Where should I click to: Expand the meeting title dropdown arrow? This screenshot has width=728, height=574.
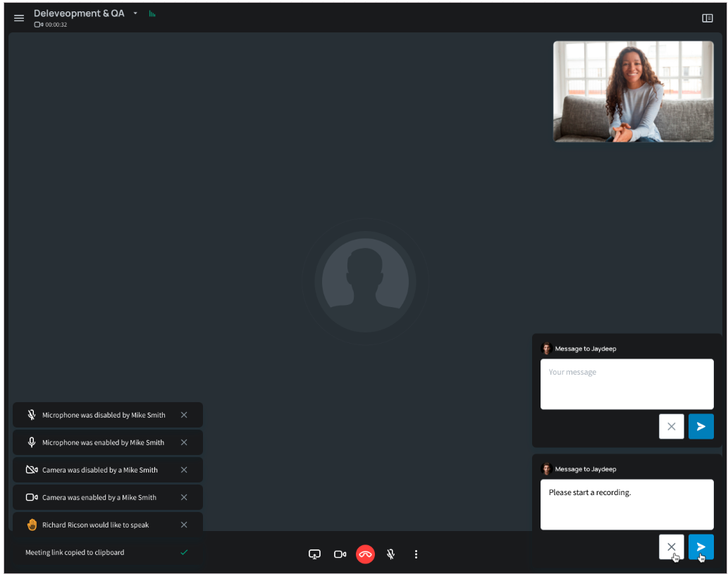[x=135, y=13]
